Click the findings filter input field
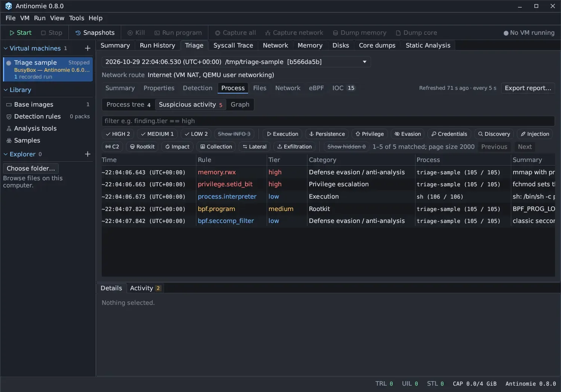 click(328, 121)
